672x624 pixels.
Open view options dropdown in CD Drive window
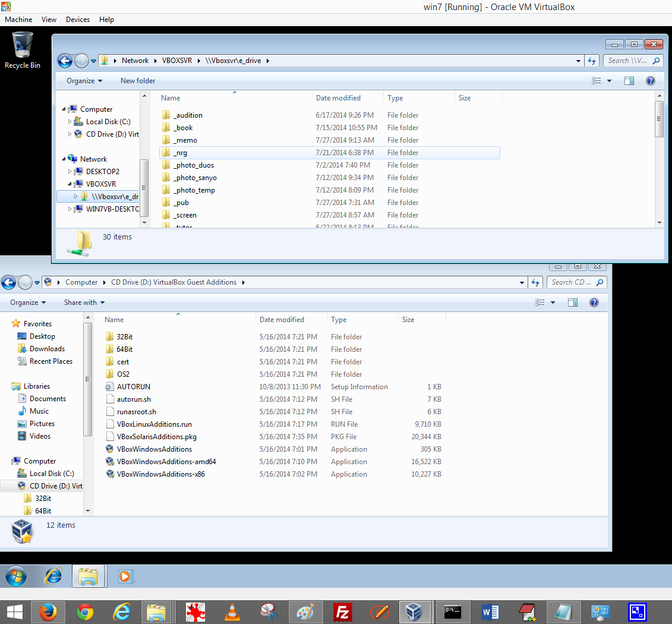point(553,302)
